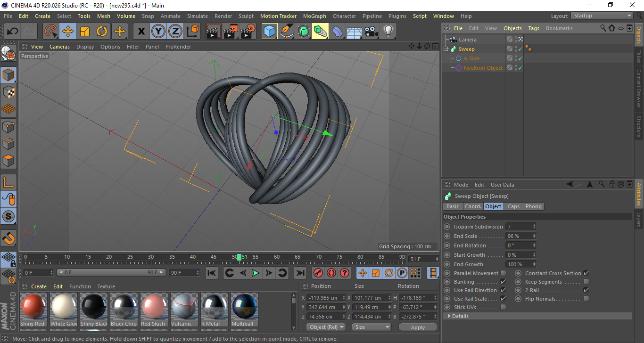Image resolution: width=644 pixels, height=343 pixels.
Task: Activate the Move tool in top toolbar
Action: point(68,32)
